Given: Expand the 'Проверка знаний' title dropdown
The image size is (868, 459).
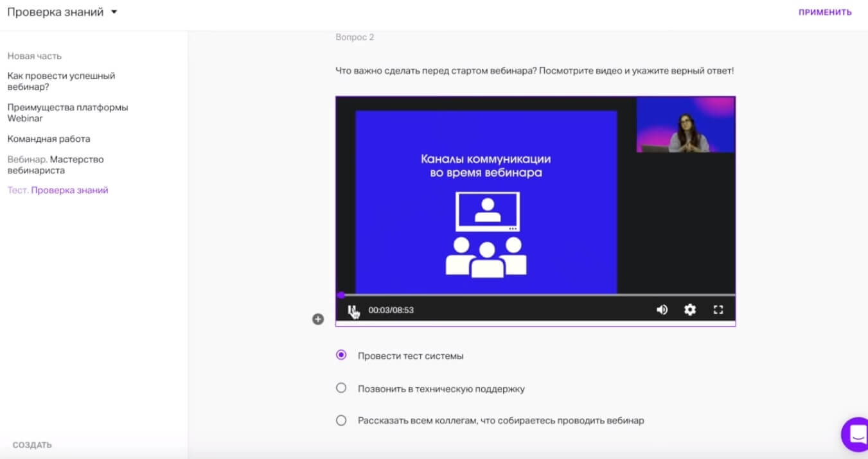Looking at the screenshot, I should coord(114,12).
